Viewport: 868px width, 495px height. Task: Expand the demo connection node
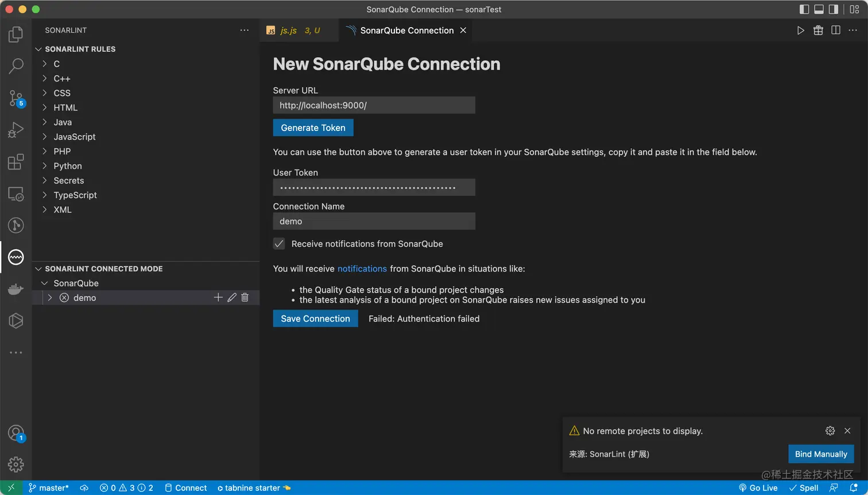(50, 297)
